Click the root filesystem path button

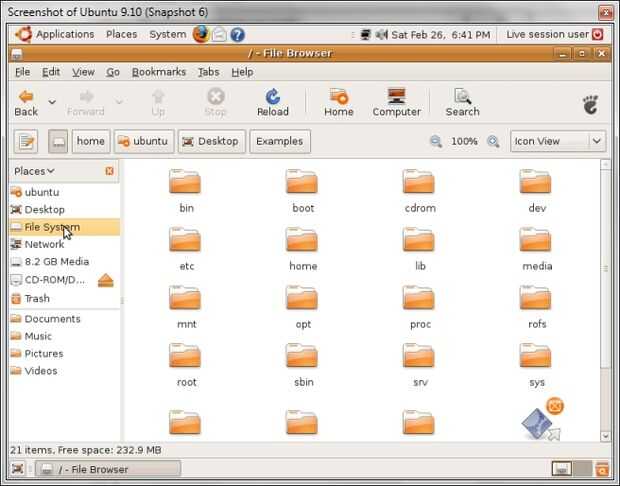58,141
